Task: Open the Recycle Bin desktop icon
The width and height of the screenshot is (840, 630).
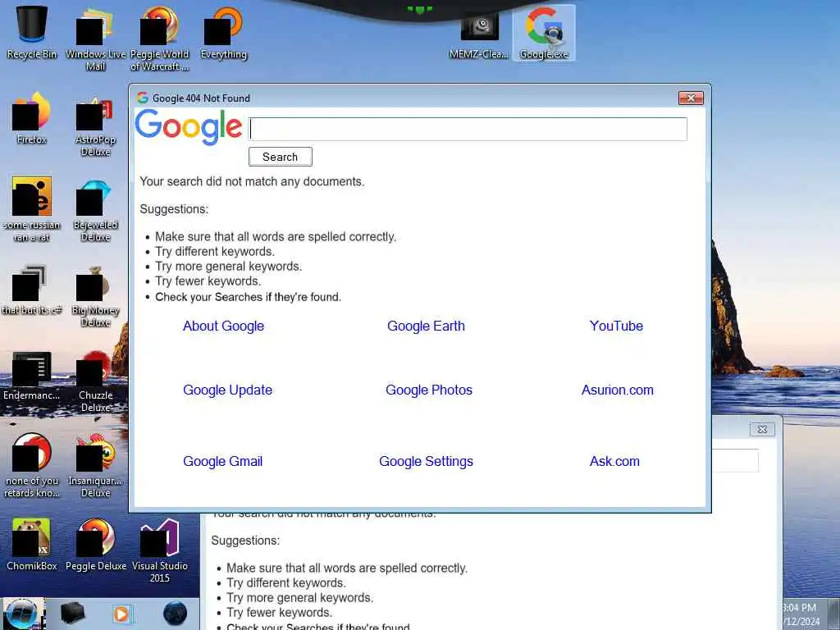Action: point(32,32)
